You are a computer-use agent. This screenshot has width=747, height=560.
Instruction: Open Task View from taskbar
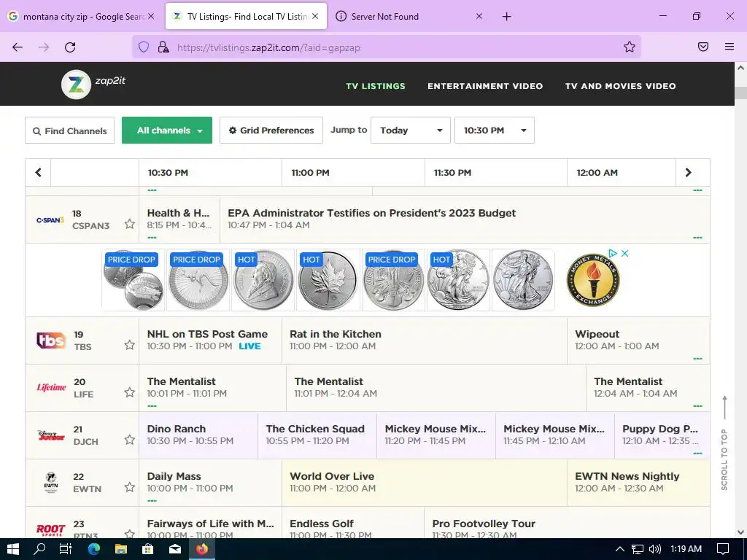(66, 549)
